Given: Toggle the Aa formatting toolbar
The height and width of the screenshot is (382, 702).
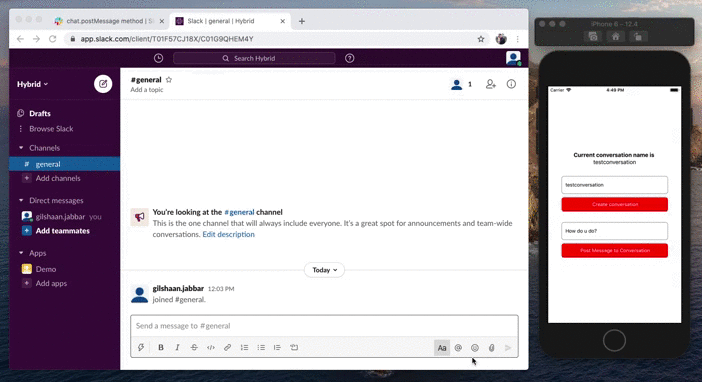Looking at the screenshot, I should pos(442,348).
